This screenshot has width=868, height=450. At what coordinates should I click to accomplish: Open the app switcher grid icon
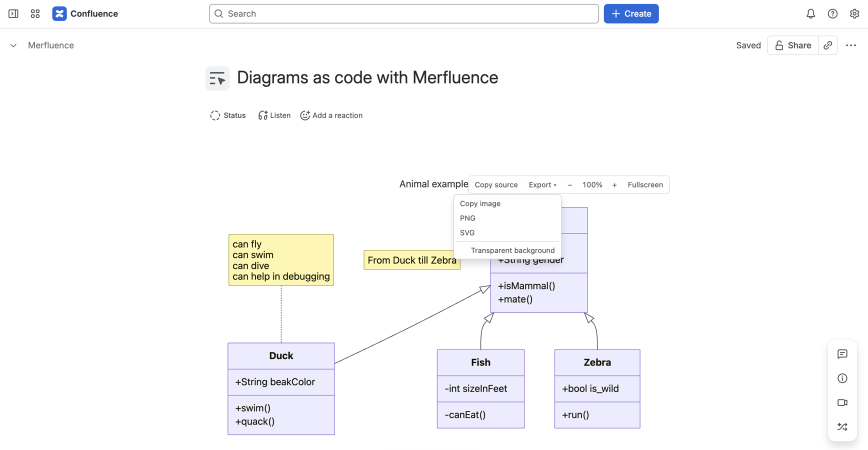[x=35, y=13]
